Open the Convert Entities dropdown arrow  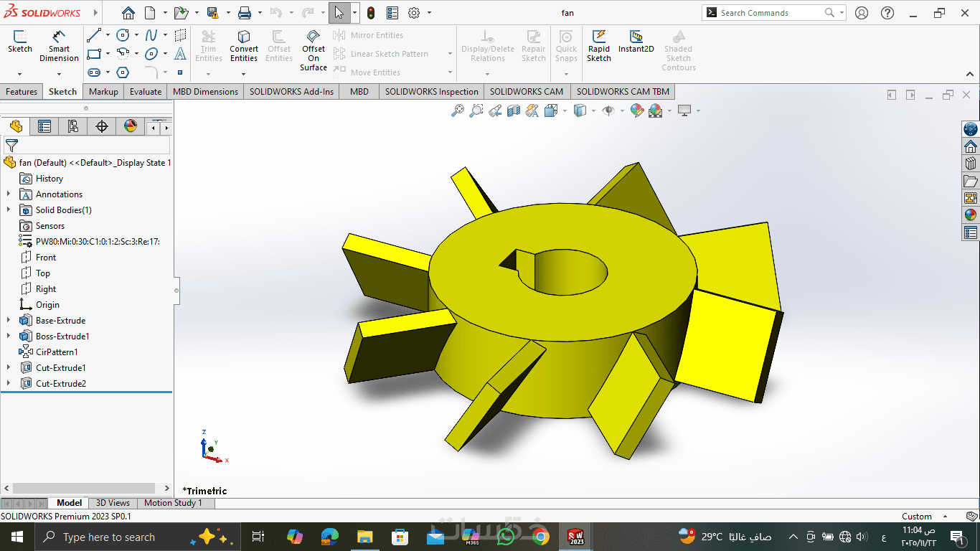[244, 73]
